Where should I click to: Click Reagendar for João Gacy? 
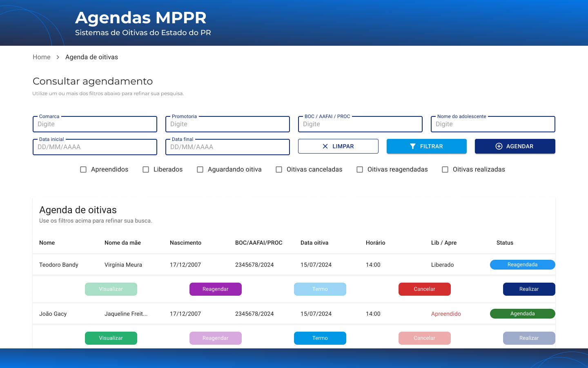pos(216,338)
